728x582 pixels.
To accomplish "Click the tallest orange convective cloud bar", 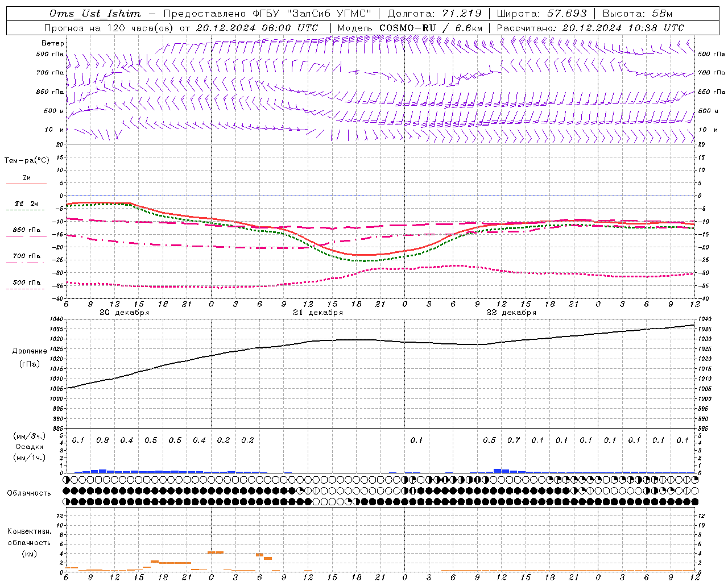I will (x=216, y=552).
